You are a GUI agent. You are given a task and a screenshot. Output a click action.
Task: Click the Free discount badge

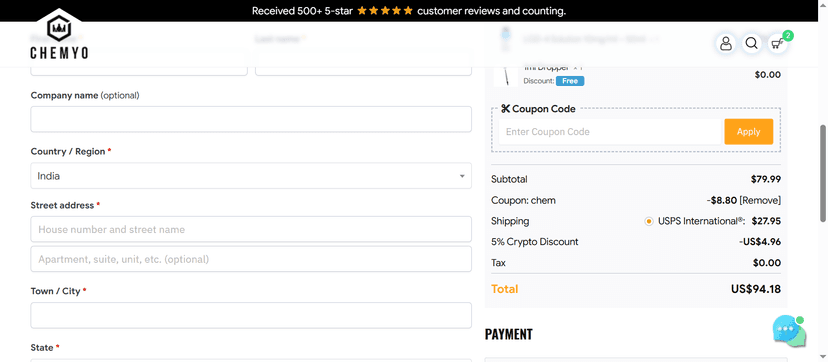(x=570, y=81)
